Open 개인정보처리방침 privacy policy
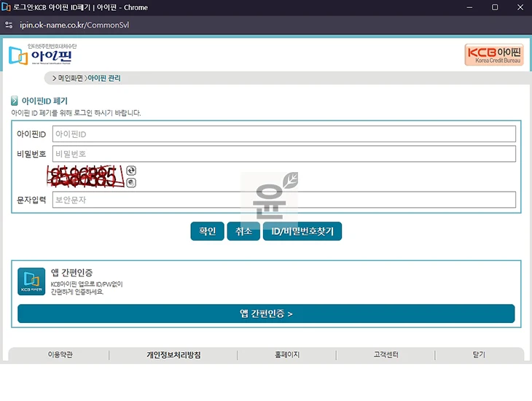This screenshot has height=401, width=532. [x=173, y=355]
